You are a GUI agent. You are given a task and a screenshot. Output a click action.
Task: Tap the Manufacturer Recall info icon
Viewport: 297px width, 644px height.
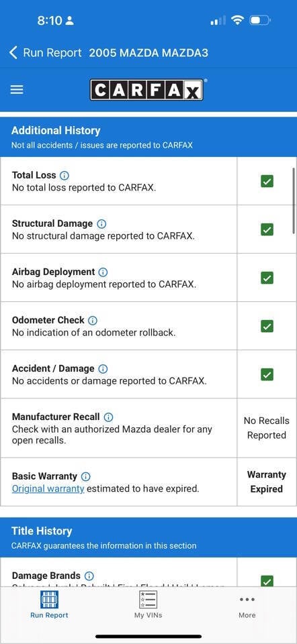[108, 417]
